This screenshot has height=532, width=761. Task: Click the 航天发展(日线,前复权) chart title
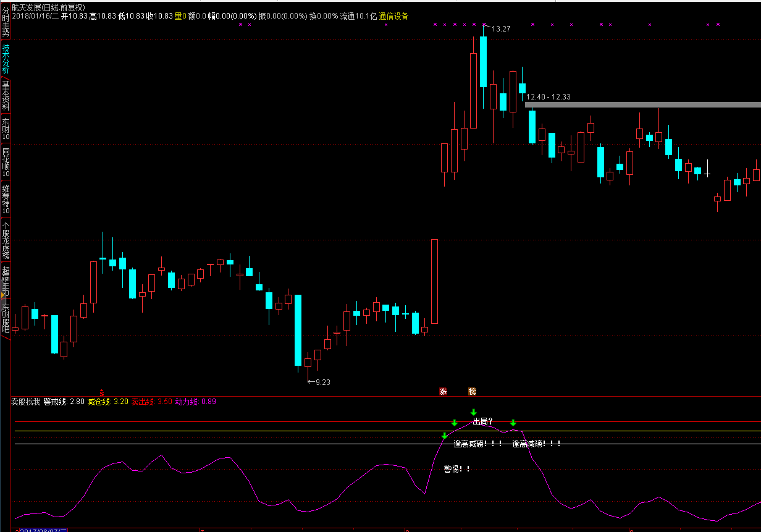click(48, 7)
